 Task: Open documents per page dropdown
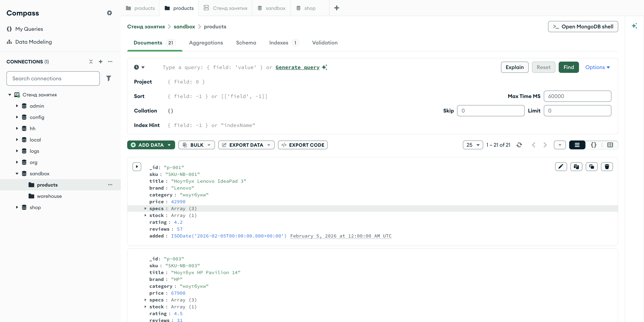tap(473, 145)
